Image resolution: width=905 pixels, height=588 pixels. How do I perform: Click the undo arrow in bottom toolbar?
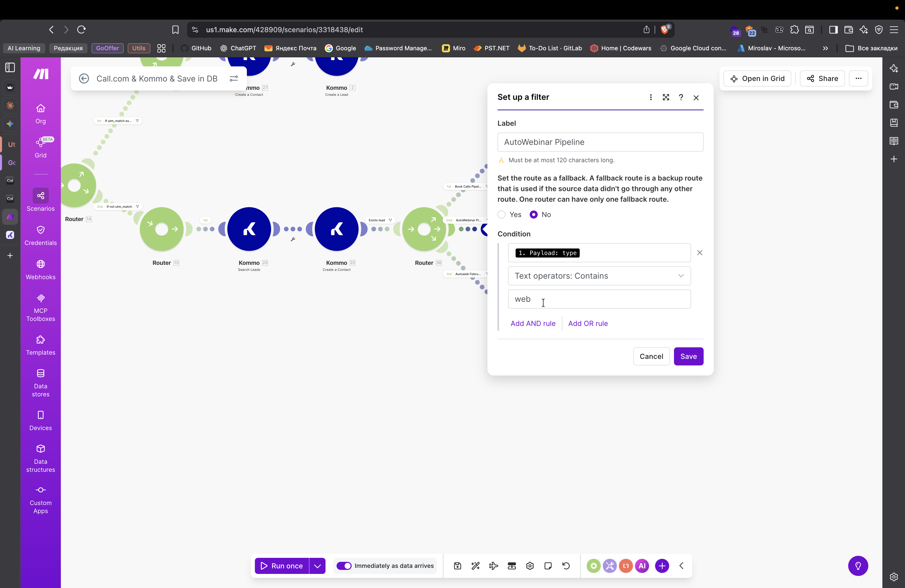(x=566, y=566)
